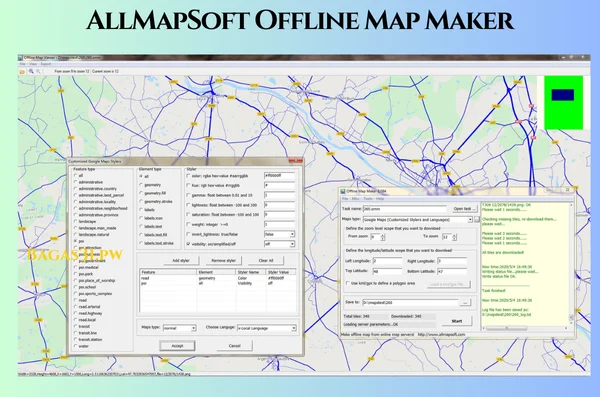Select 'labels.icon' element type
This screenshot has width=600, height=397.
pos(141,218)
